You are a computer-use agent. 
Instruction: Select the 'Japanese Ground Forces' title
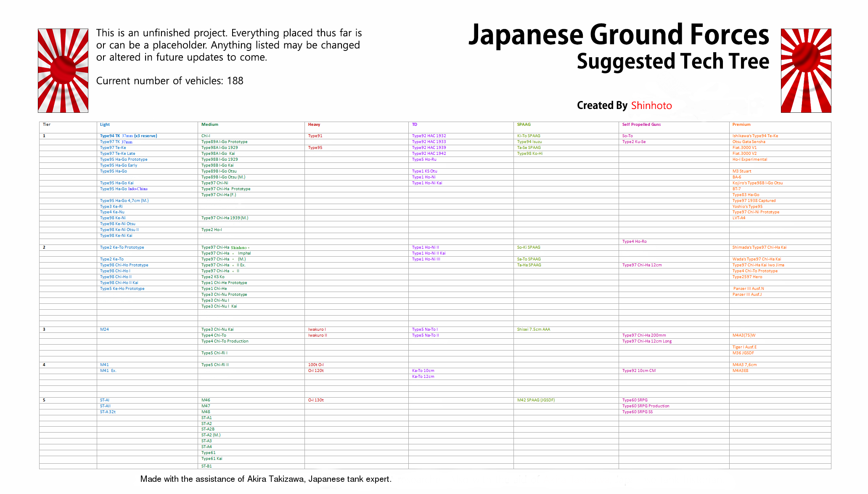619,35
